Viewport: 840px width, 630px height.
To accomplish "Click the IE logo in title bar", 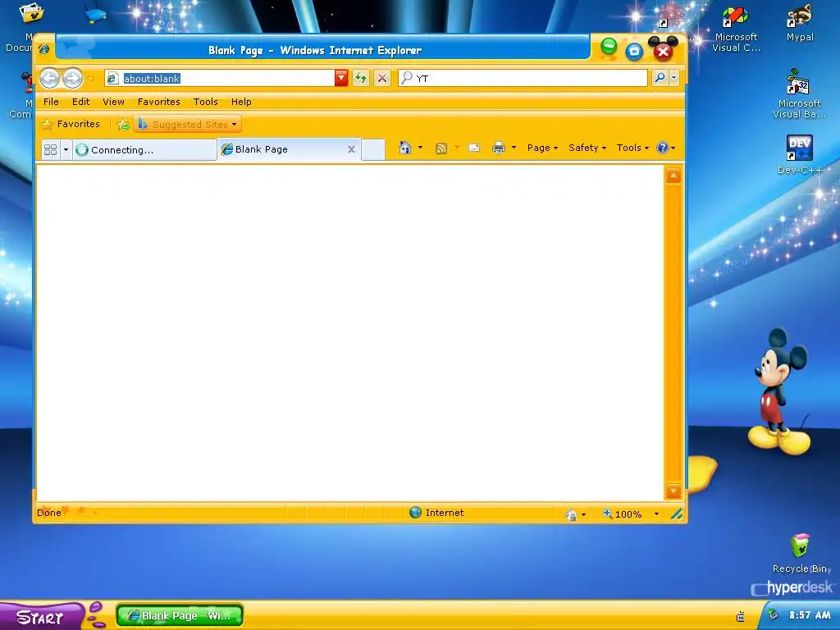I will tap(44, 49).
